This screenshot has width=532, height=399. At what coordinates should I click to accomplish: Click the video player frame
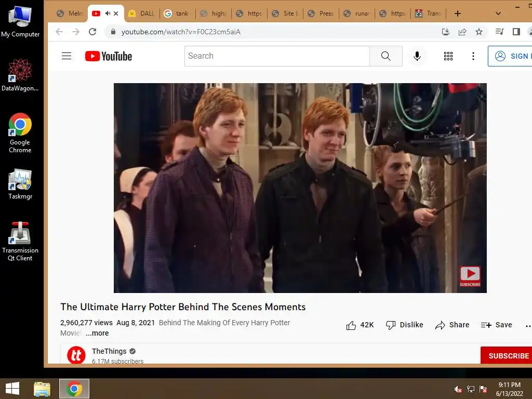[300, 188]
